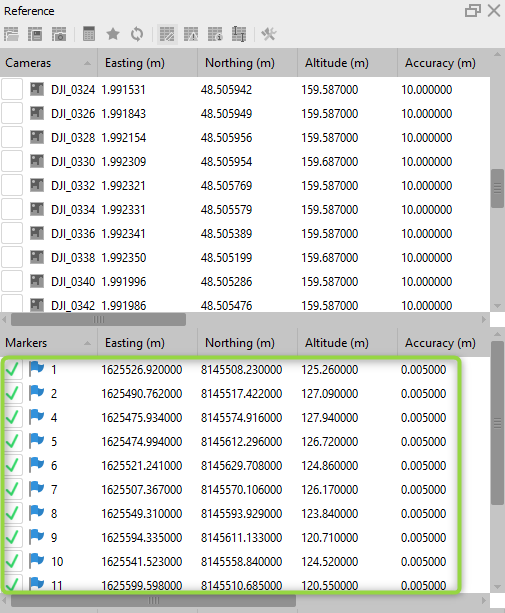Viewport: 505px width, 613px height.
Task: Uncheck the checkbox for marker 6
Action: [12, 465]
